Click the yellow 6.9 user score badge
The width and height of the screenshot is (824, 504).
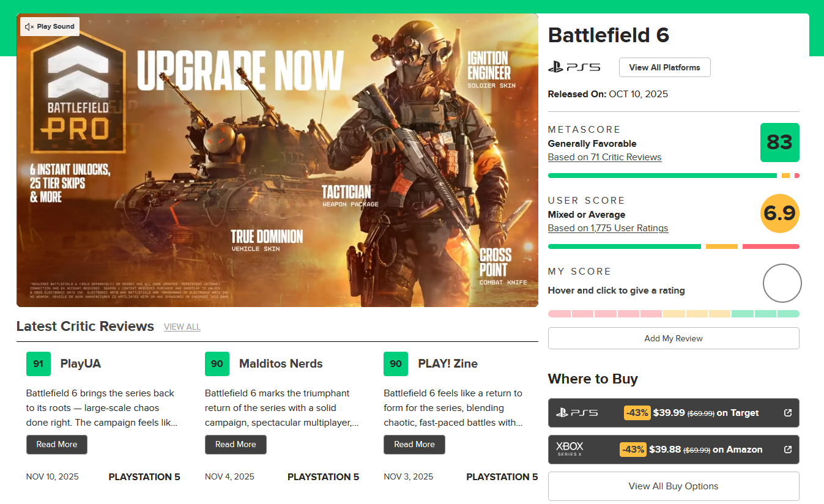[779, 213]
